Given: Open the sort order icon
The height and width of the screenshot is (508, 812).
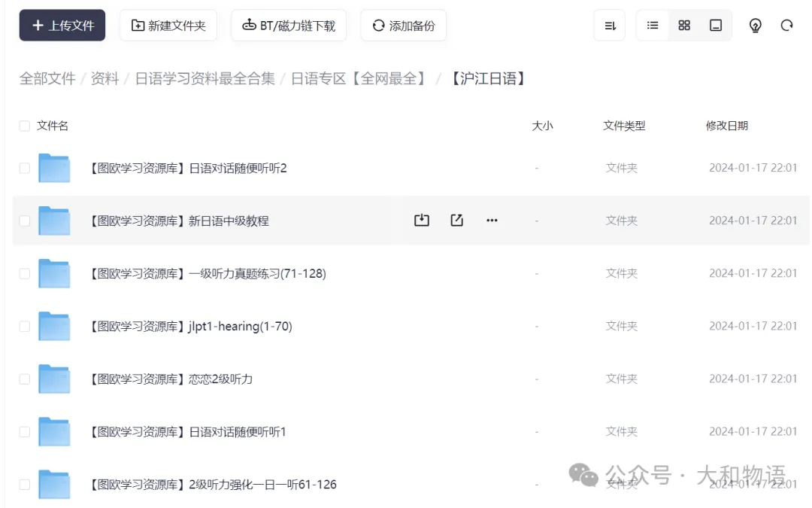Looking at the screenshot, I should [x=610, y=25].
